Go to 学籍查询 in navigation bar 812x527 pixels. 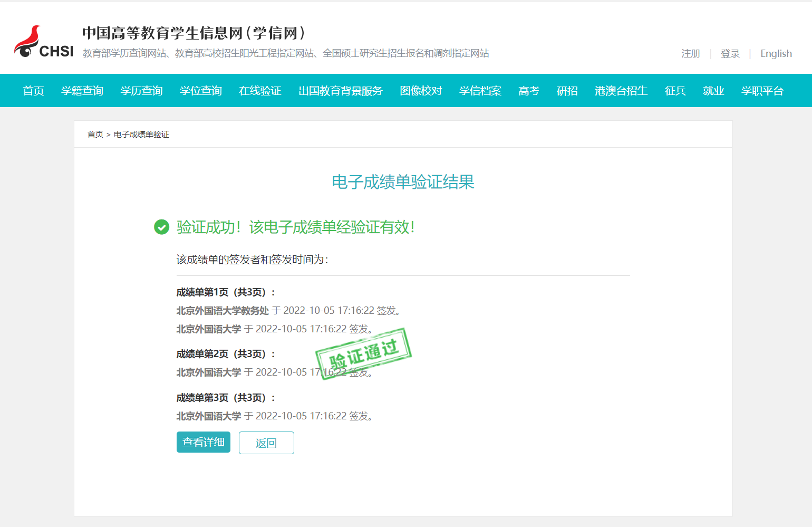[82, 91]
